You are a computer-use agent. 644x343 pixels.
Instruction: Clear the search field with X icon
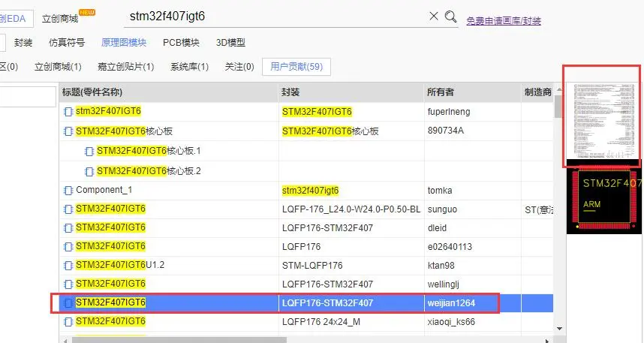tap(434, 17)
